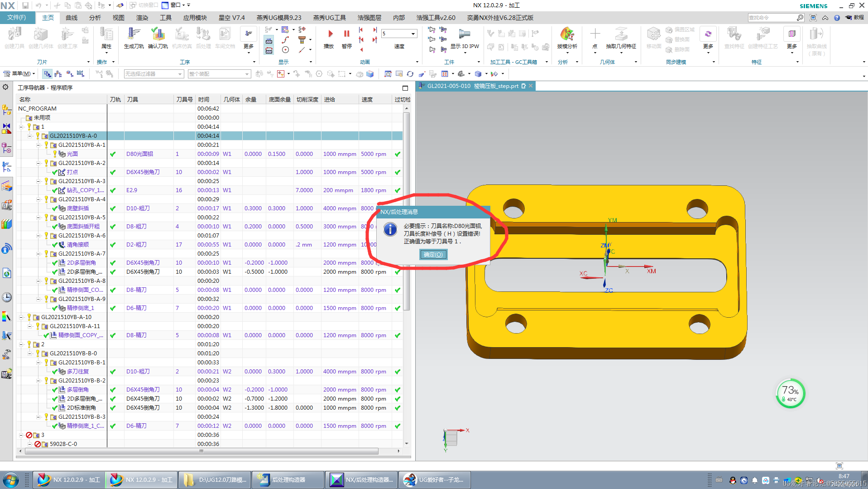Viewport: 868px width, 489px height.
Task: Maximize the operation navigator panel
Action: point(405,88)
